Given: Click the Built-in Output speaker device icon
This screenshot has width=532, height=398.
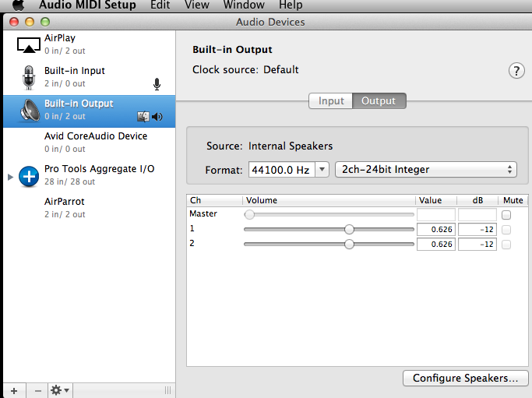Looking at the screenshot, I should pyautogui.click(x=30, y=111).
